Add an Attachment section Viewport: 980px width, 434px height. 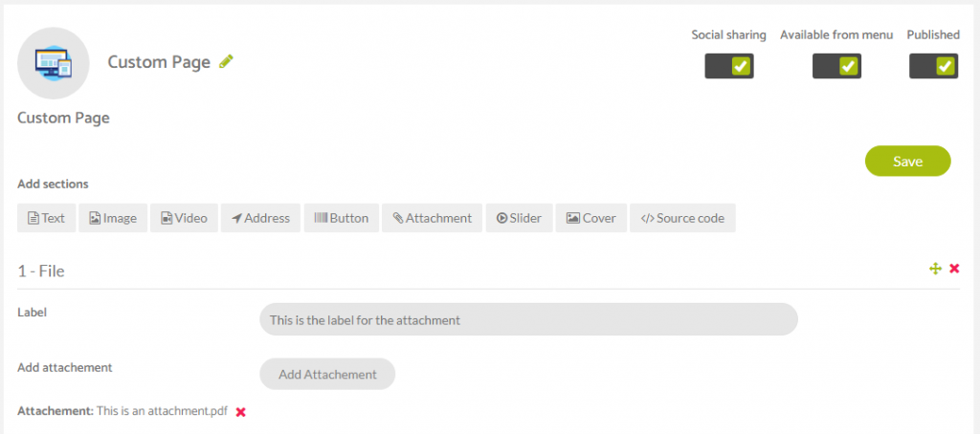[432, 218]
